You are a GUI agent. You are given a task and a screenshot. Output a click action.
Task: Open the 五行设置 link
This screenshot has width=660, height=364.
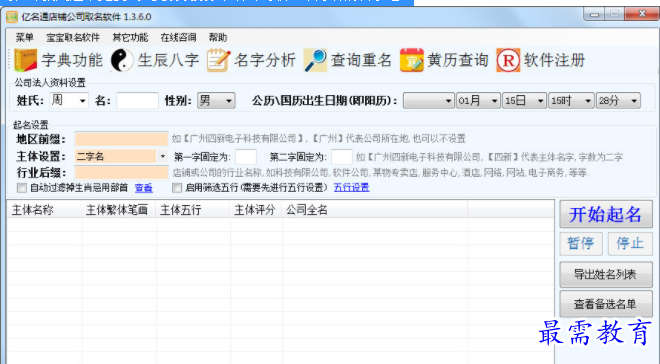click(351, 188)
